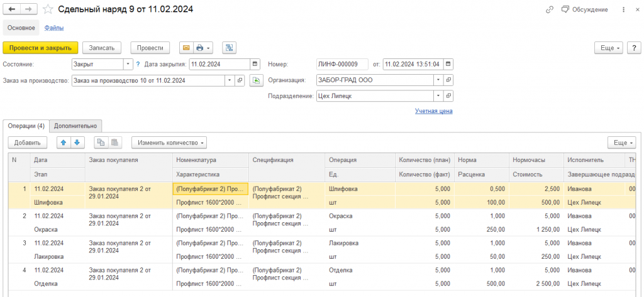Click Количество (план) column header
Viewport: 644px width, 297px height.
point(425,160)
